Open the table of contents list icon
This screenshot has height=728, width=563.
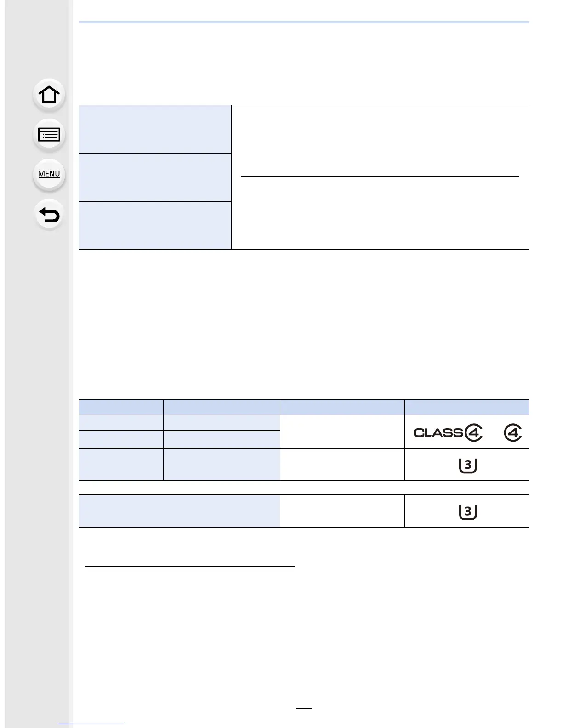49,135
